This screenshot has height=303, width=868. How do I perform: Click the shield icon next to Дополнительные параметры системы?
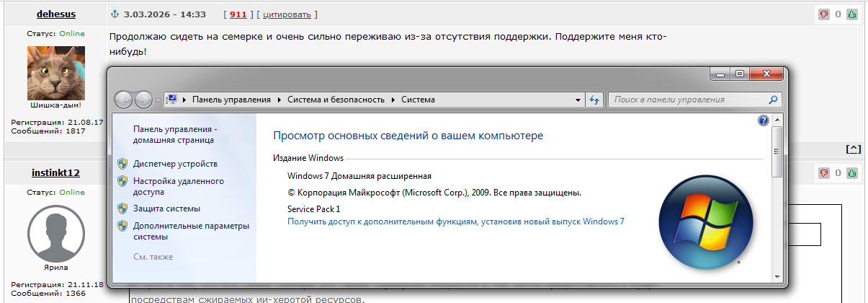[122, 227]
